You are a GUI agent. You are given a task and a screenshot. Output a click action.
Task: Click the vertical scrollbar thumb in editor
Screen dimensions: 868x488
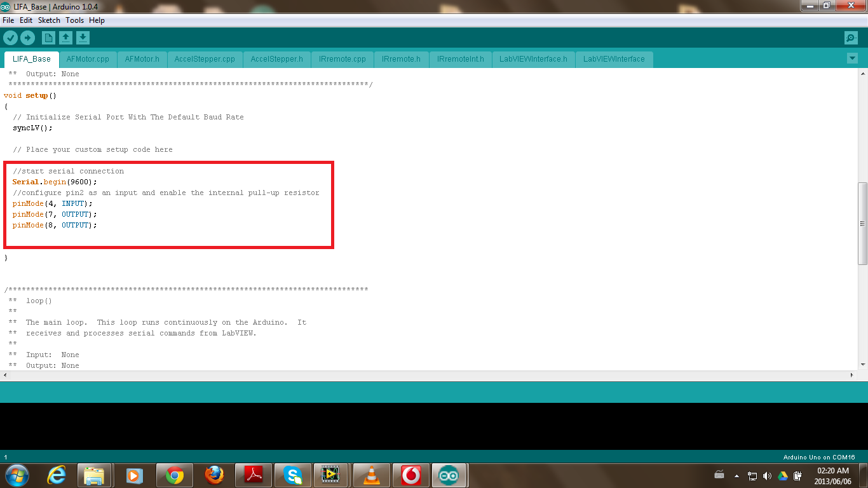point(862,224)
